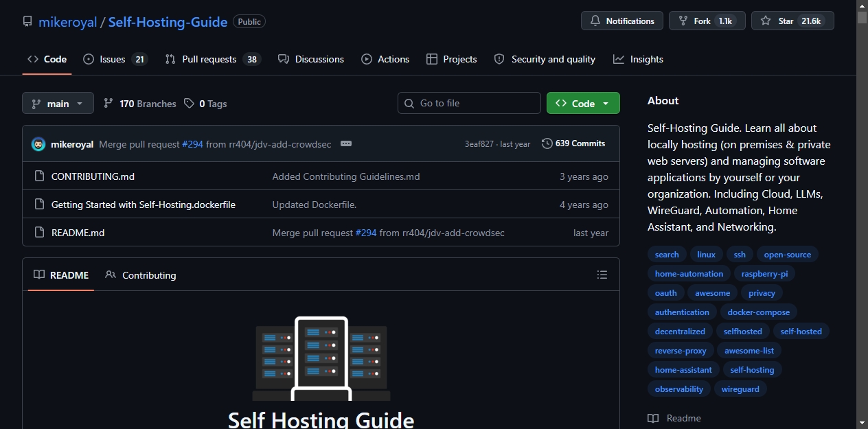Viewport: 868px width, 429px height.
Task: Open Fork options showing 1.1k
Action: tap(707, 21)
